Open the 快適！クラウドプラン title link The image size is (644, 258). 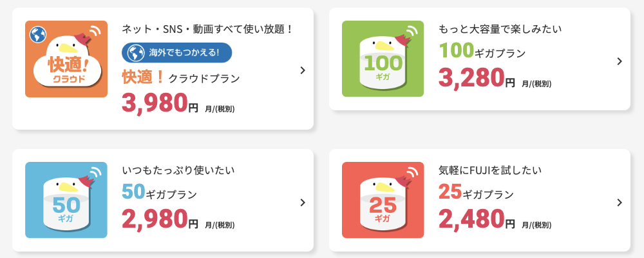[181, 77]
